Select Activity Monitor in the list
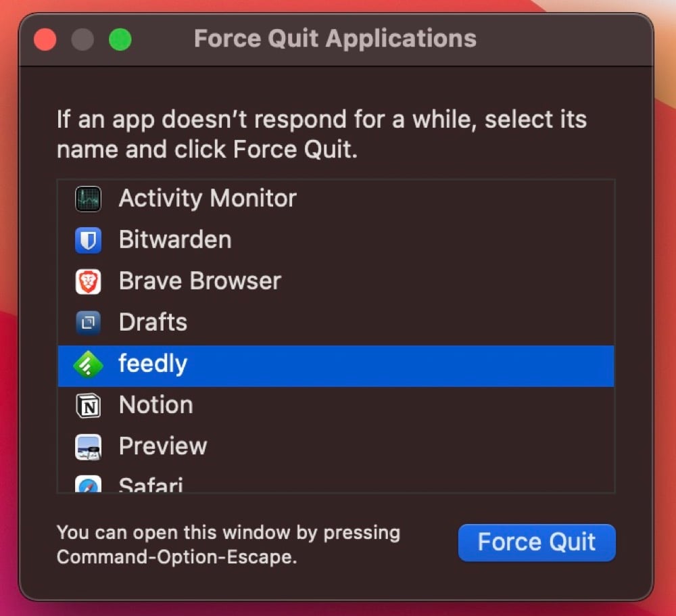The image size is (676, 616). coord(336,199)
